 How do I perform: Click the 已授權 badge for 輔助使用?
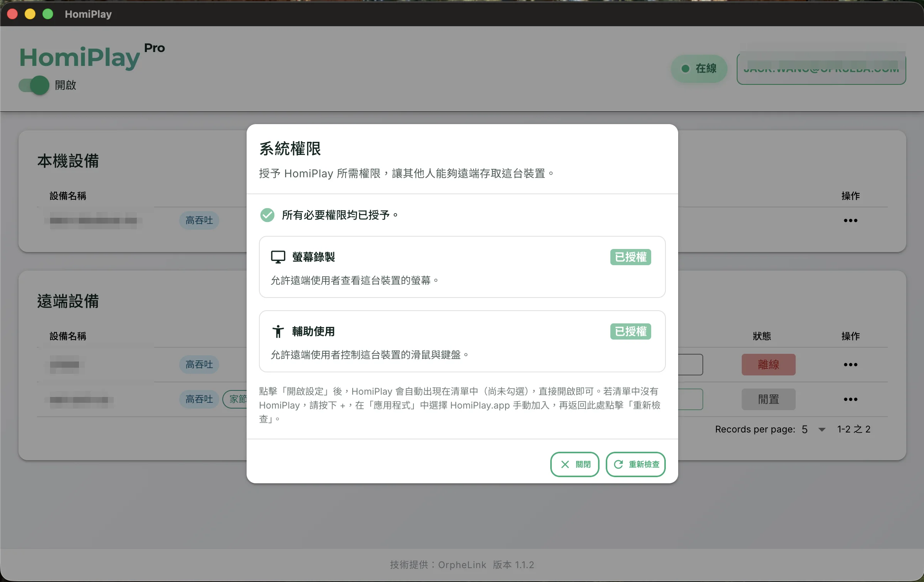coord(630,331)
